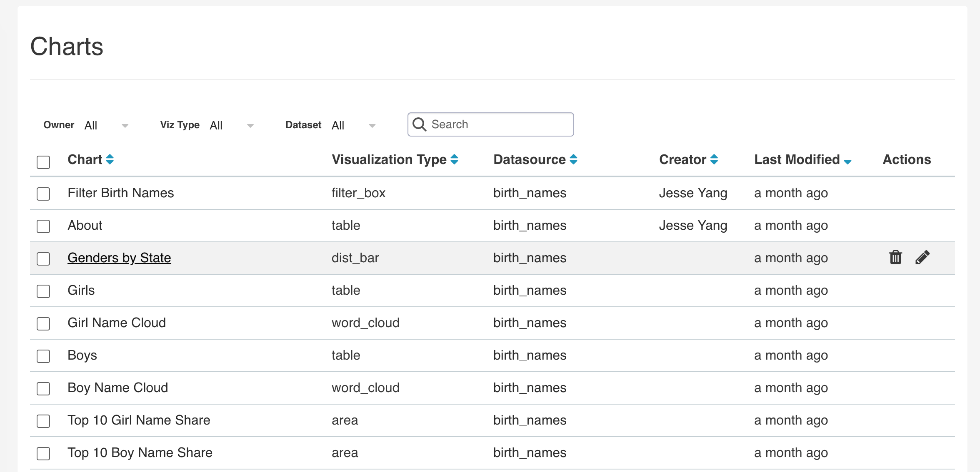The height and width of the screenshot is (472, 980).
Task: Open the Top 10 Girl Name Share chart
Action: [x=139, y=420]
